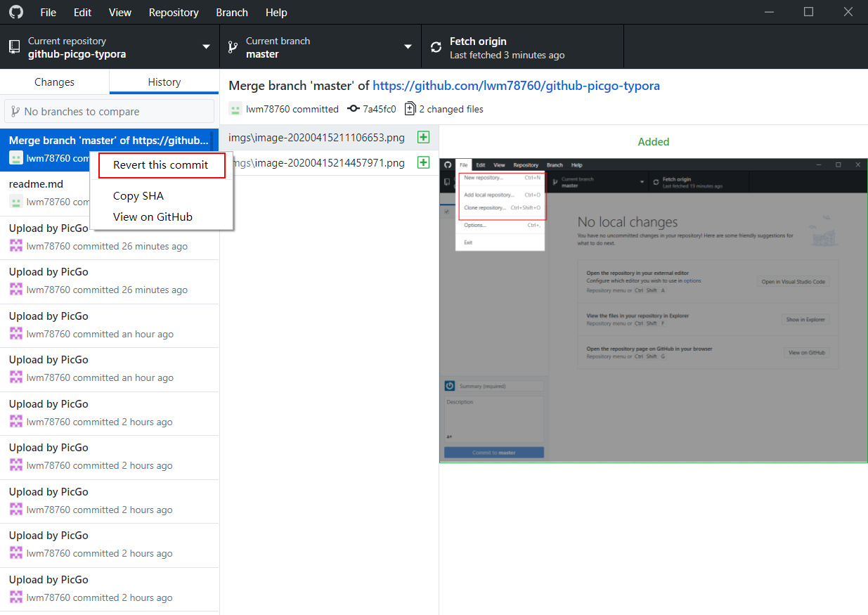Open the View menu

(120, 12)
